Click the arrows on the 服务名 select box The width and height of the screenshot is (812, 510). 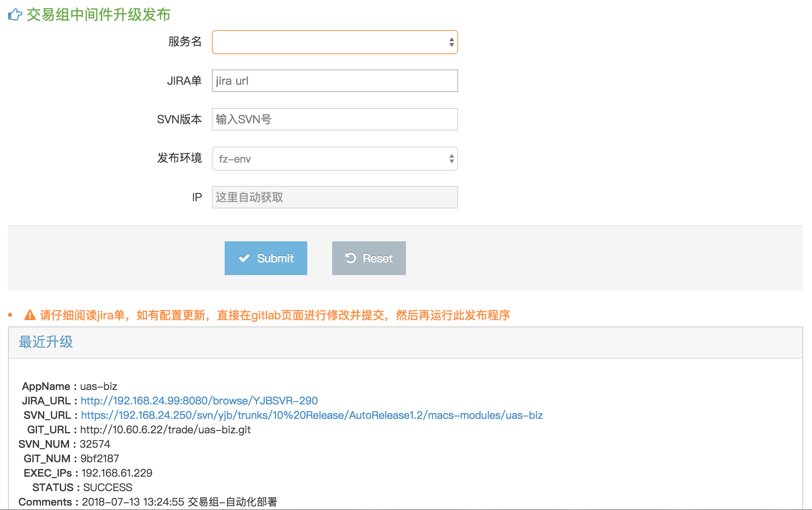tap(451, 42)
